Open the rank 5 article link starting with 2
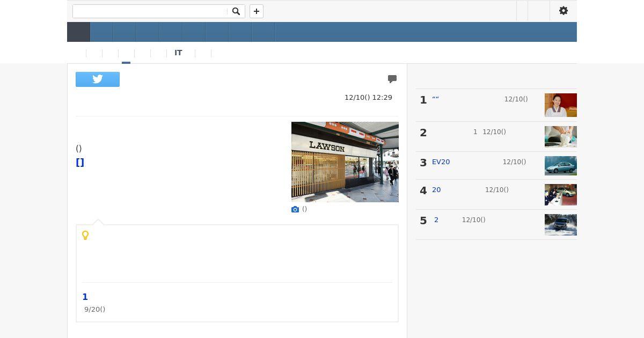This screenshot has width=644, height=338. (x=436, y=220)
